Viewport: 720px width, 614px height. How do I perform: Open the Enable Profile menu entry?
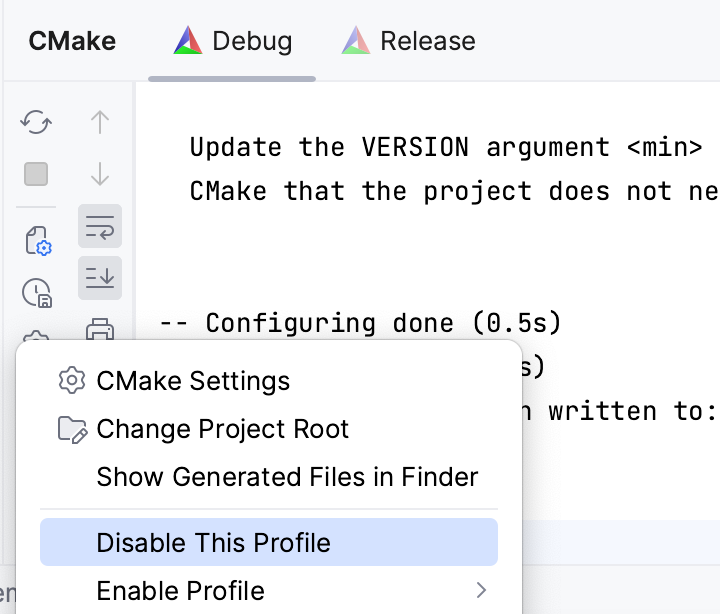(180, 591)
